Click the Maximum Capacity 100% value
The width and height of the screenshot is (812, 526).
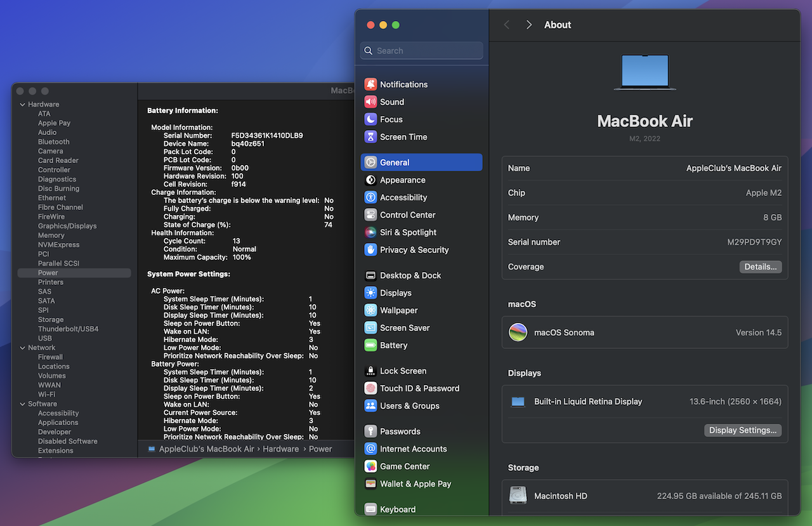(242, 258)
